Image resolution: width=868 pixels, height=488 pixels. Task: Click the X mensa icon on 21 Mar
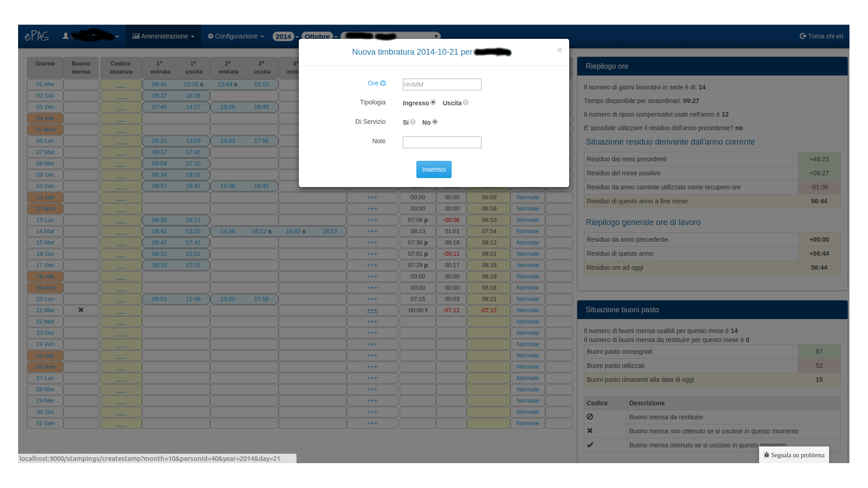coord(81,310)
